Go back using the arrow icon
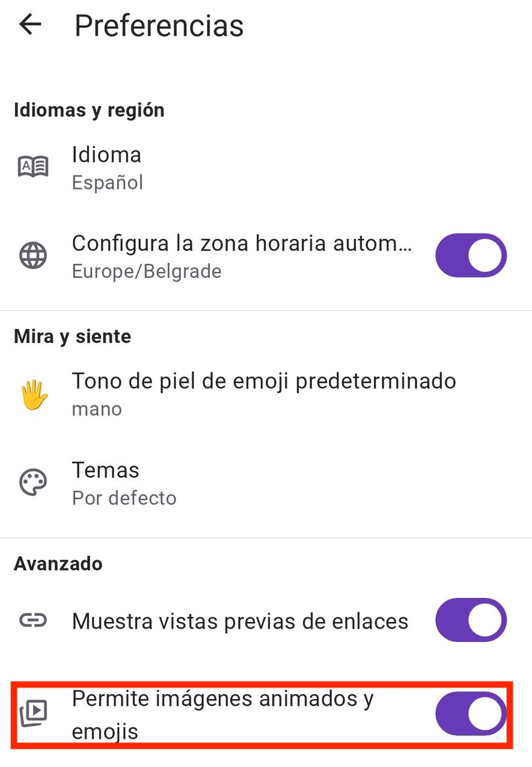 click(30, 25)
